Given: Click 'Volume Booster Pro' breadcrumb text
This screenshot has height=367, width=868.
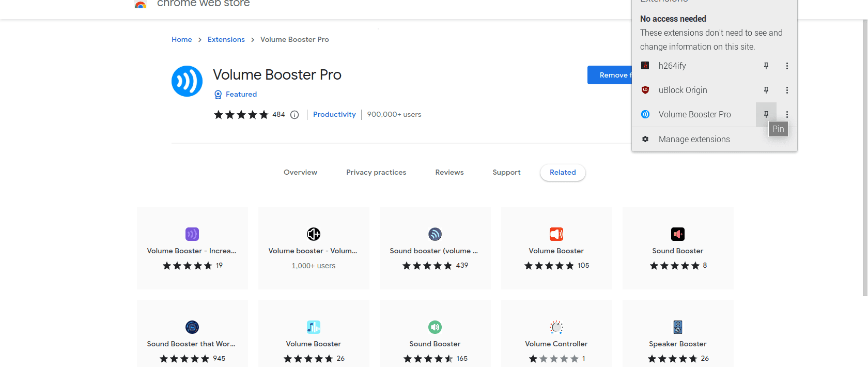Looking at the screenshot, I should (x=295, y=40).
